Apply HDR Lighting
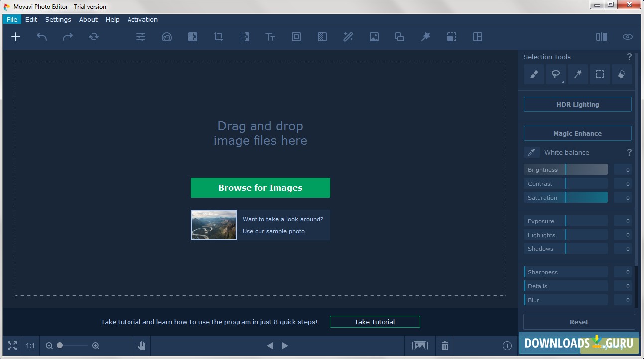Image resolution: width=644 pixels, height=359 pixels. coord(578,104)
